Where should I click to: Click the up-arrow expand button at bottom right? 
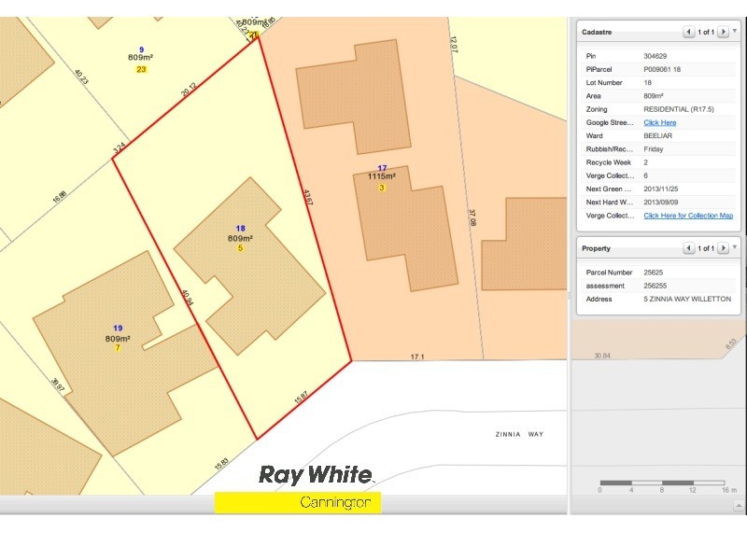tap(739, 506)
